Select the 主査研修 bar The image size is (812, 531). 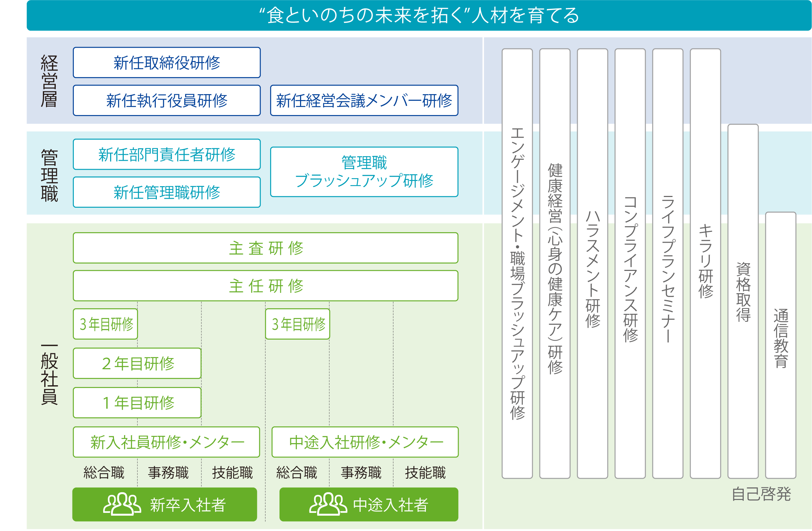click(x=266, y=248)
